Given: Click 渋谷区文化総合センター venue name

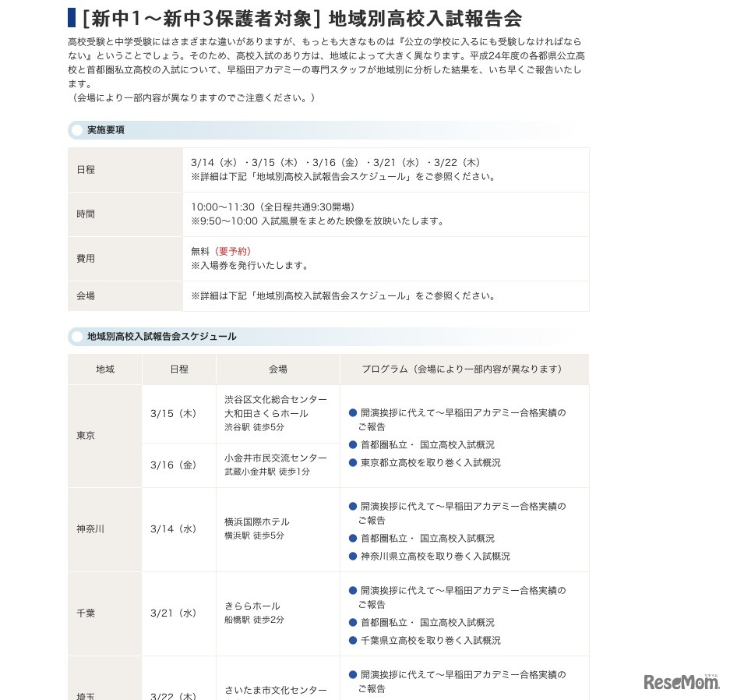Looking at the screenshot, I should (x=276, y=400).
